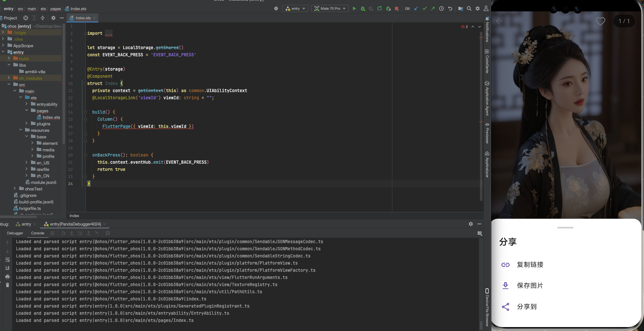644x331 pixels.
Task: Push commits with Git green up-right arrow
Action: [x=433, y=8]
